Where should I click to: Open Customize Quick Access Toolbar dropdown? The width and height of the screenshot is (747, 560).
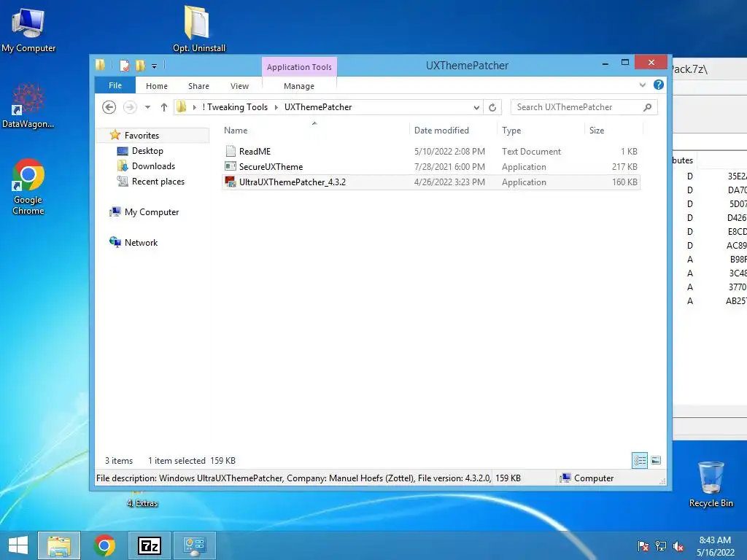pyautogui.click(x=154, y=66)
